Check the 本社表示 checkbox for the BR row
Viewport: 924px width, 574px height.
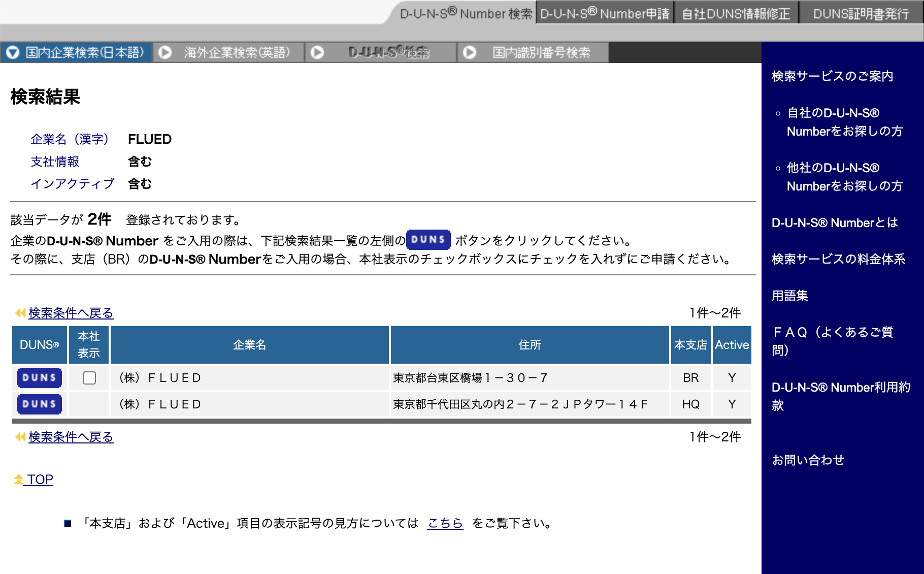pyautogui.click(x=89, y=378)
